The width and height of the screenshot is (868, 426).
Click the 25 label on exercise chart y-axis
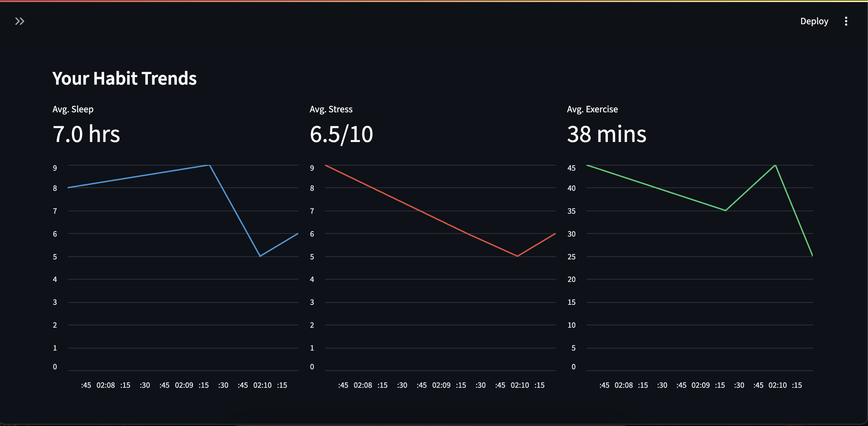click(x=571, y=257)
